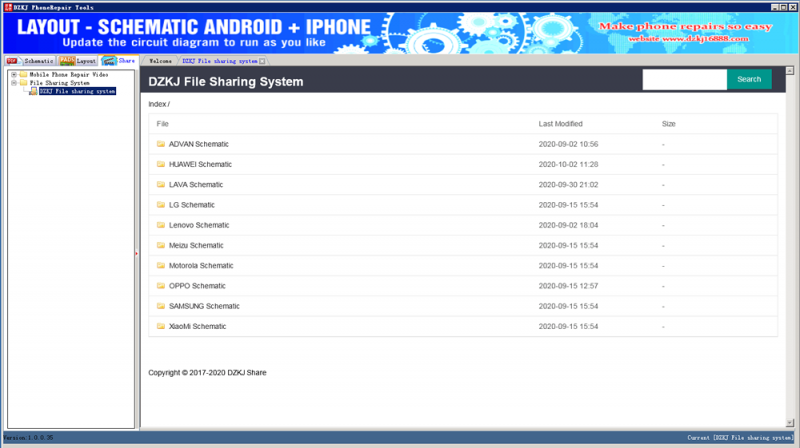Click the website www.dzkj16888.com banner text
The image size is (800, 448).
(688, 39)
